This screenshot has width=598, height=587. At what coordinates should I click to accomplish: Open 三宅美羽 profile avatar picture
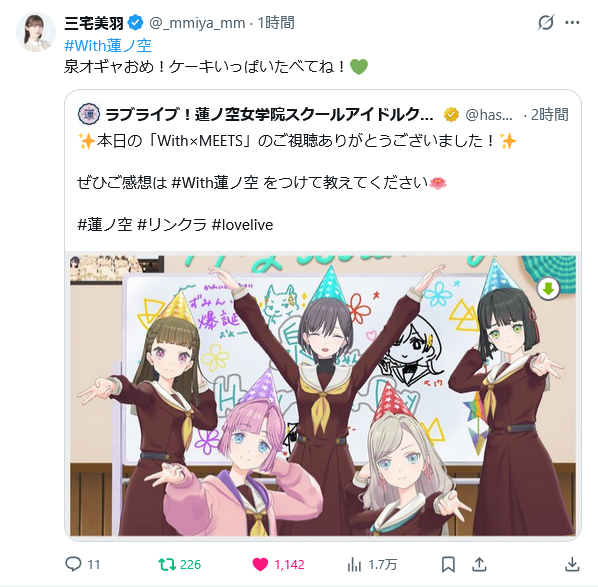(x=36, y=32)
